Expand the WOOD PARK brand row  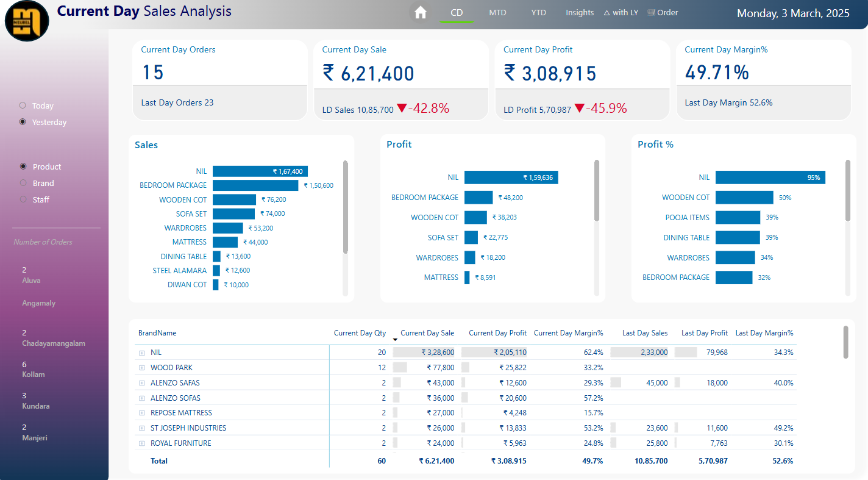click(142, 368)
